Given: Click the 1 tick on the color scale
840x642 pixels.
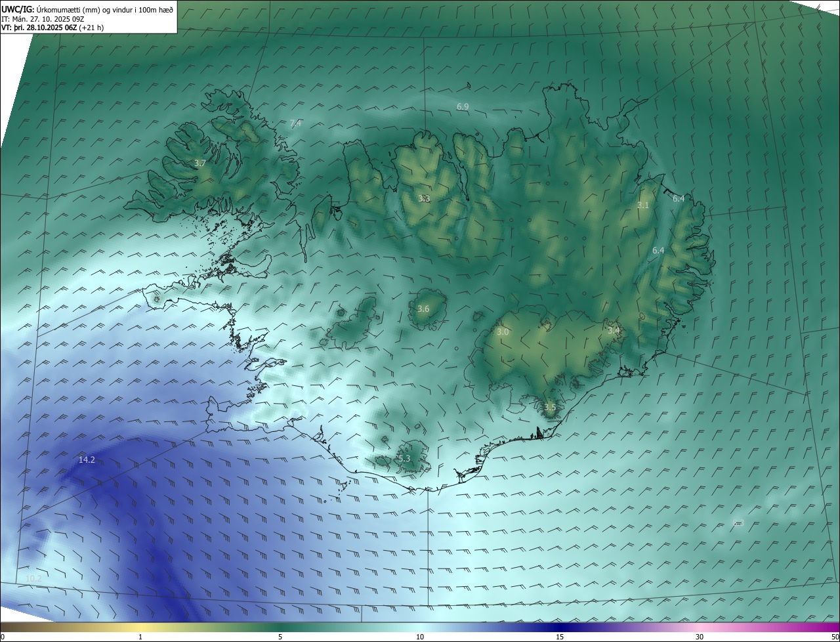Looking at the screenshot, I should (140, 637).
